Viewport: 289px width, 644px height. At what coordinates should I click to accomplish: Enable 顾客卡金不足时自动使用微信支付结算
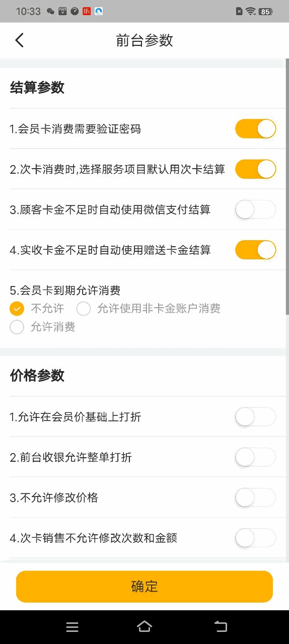click(256, 209)
